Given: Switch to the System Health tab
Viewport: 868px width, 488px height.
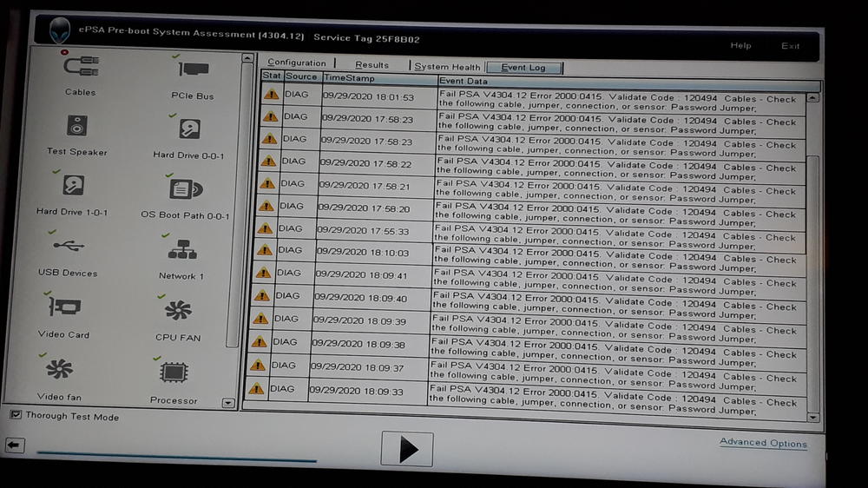Looking at the screenshot, I should 447,67.
